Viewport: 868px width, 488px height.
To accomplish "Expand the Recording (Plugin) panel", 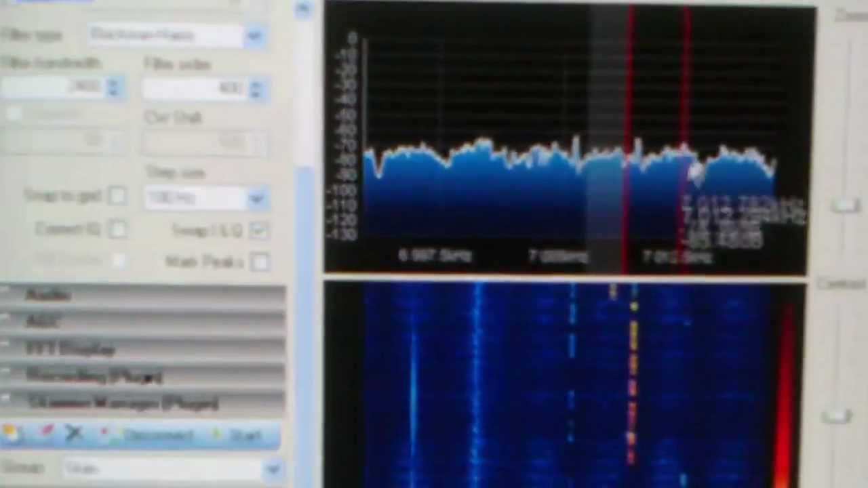I will [x=144, y=376].
